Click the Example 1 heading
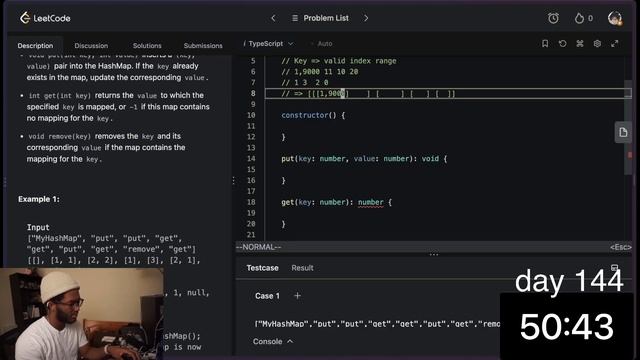This screenshot has height=360, width=640. pyautogui.click(x=39, y=199)
